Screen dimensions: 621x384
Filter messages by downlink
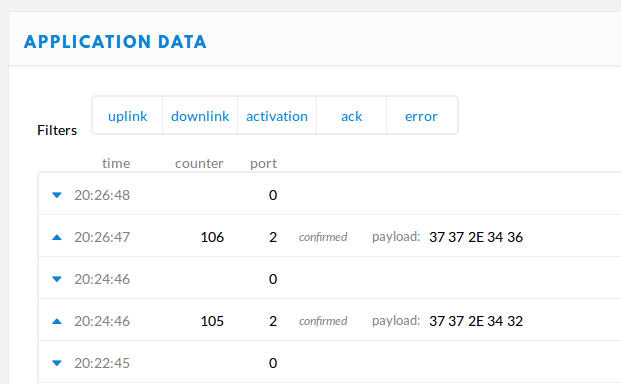tap(200, 116)
